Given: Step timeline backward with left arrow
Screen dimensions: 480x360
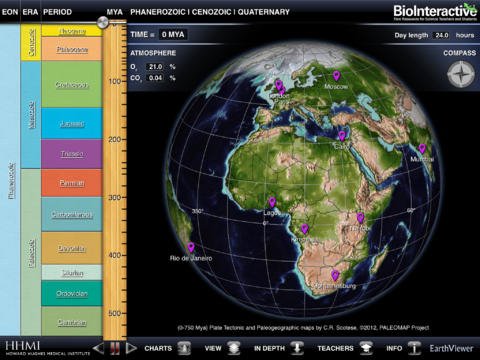Looking at the screenshot, I should point(98,348).
